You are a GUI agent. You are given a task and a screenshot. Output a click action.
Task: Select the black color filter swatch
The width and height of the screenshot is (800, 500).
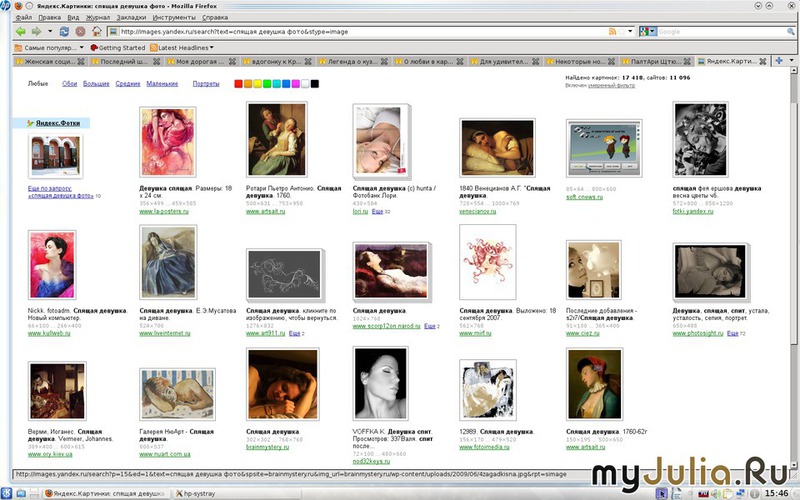click(x=315, y=84)
